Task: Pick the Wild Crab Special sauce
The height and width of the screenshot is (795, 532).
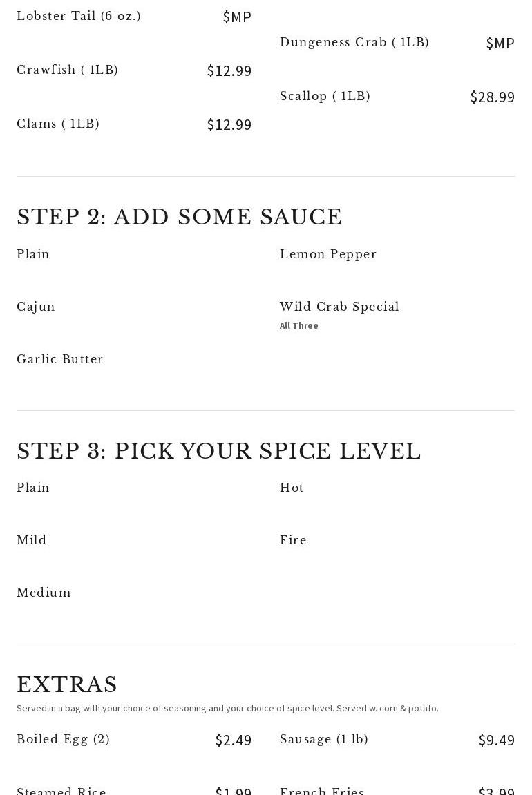Action: (339, 307)
